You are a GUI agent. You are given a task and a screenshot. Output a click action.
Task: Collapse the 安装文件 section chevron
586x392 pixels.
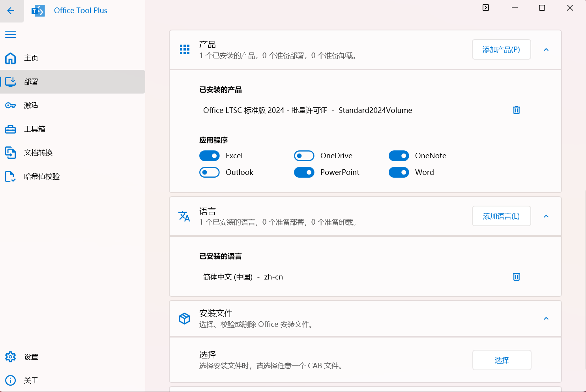pos(546,319)
